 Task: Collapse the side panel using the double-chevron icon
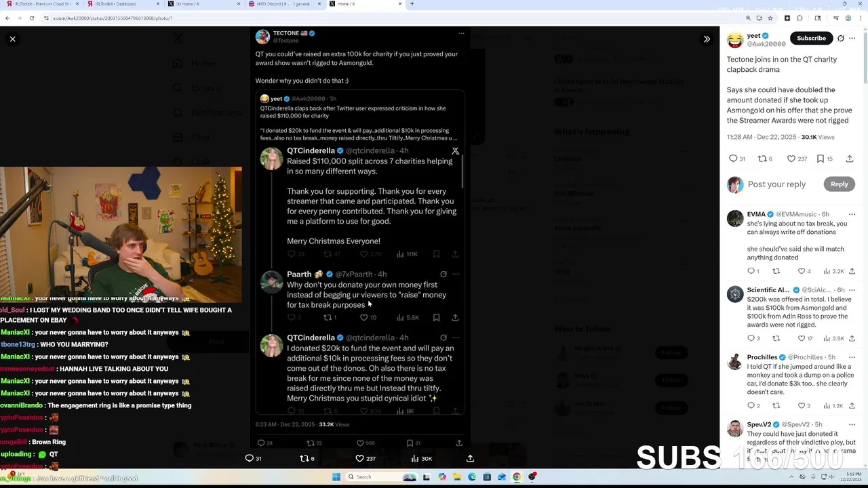coord(707,39)
